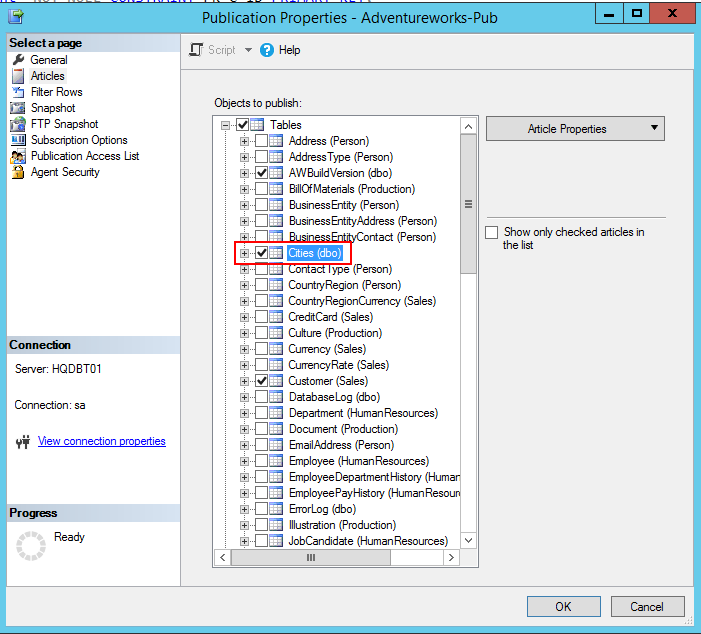Click the connection properties plug icon
Screen dimensions: 701x634
(x=23, y=442)
